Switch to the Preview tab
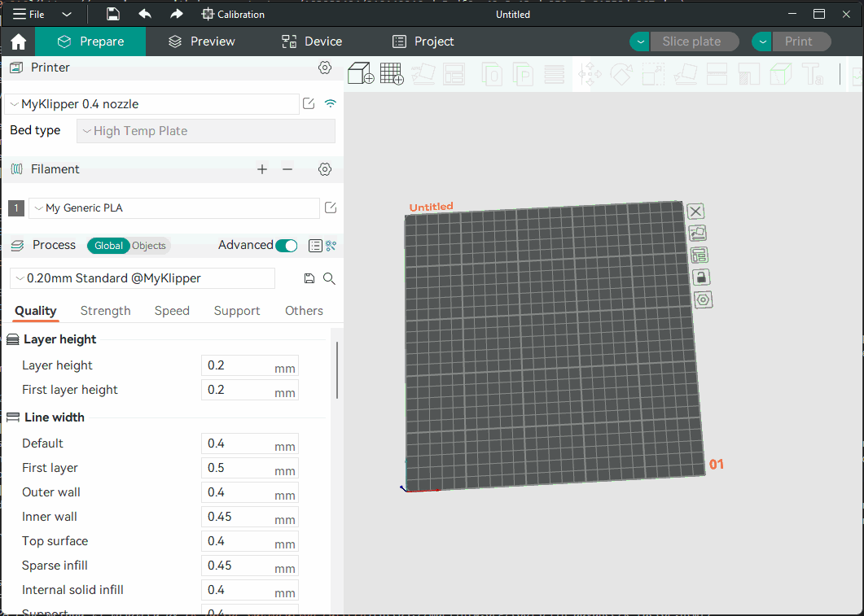The width and height of the screenshot is (864, 616). pos(201,42)
